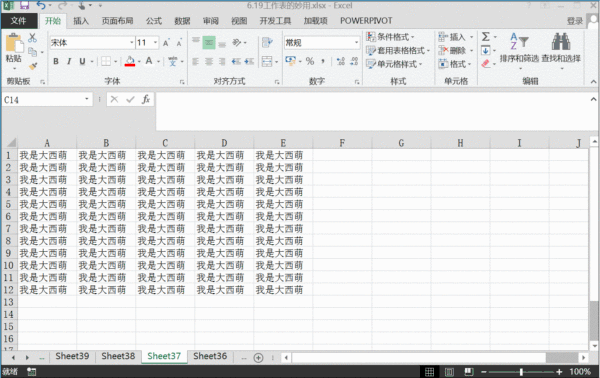Image resolution: width=600 pixels, height=378 pixels.
Task: Toggle bottom vertical alignment
Action: 222,43
